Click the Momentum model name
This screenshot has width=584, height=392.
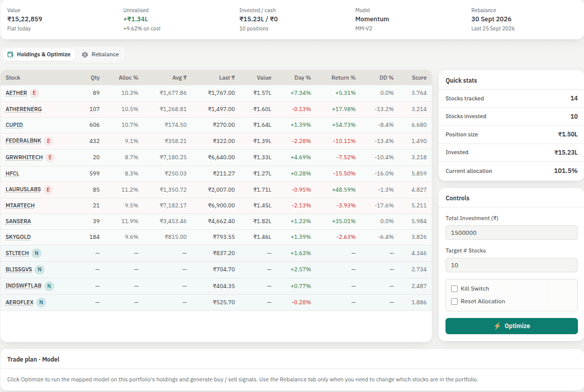coord(372,19)
